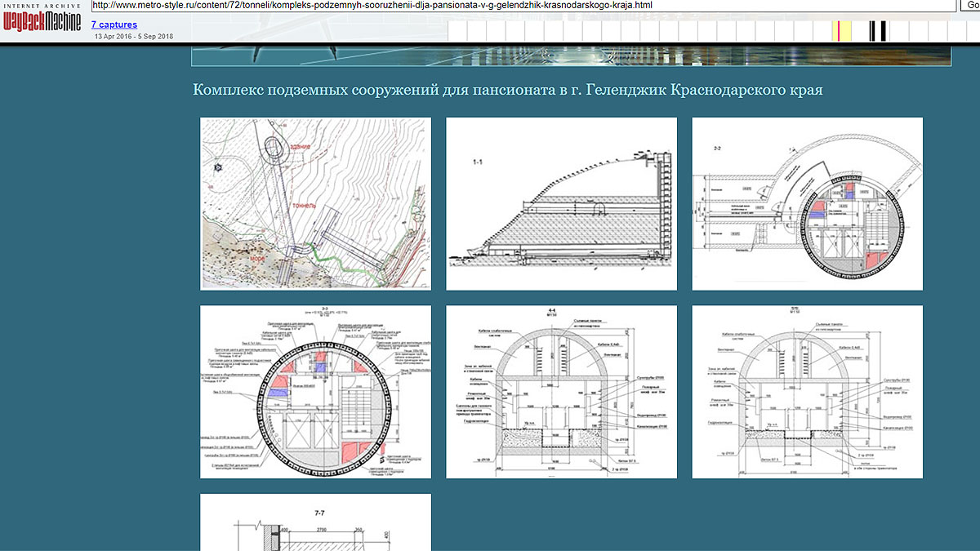Open the 5-5 tunnel section thumbnail

click(807, 392)
